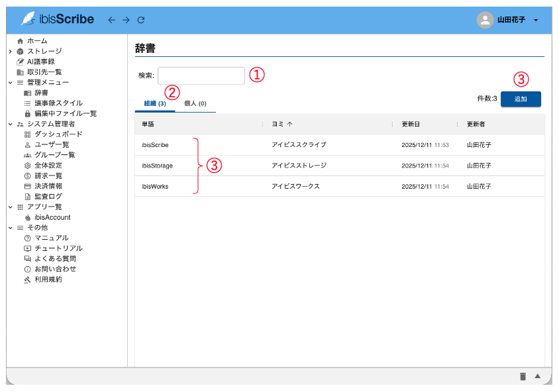Click the ibisScribe feather logo

tap(28, 19)
